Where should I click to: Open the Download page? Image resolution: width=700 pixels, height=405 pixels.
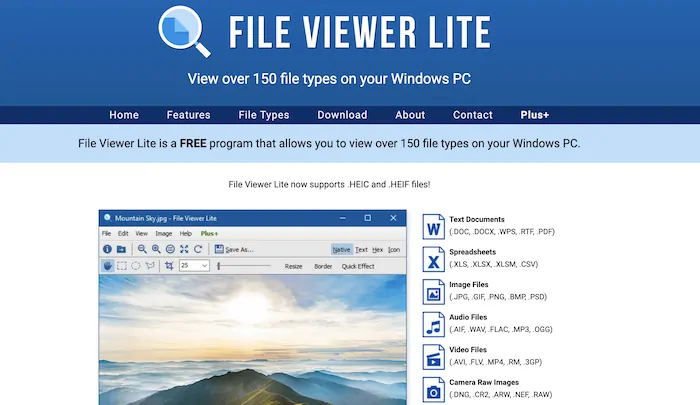tap(342, 115)
